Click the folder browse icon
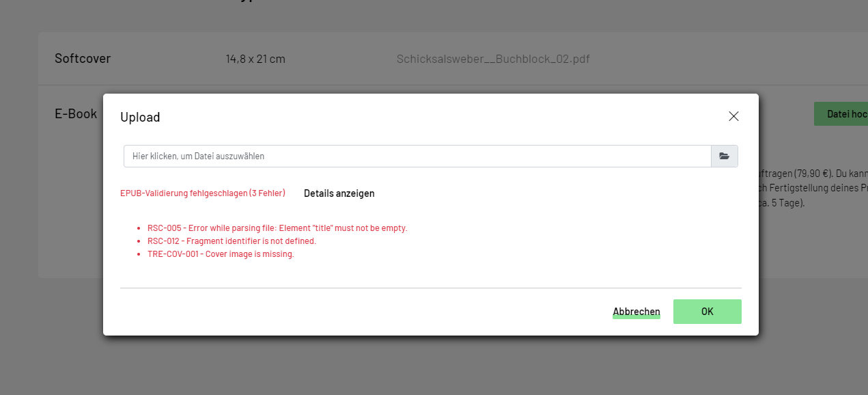Image resolution: width=868 pixels, height=395 pixels. 724,156
